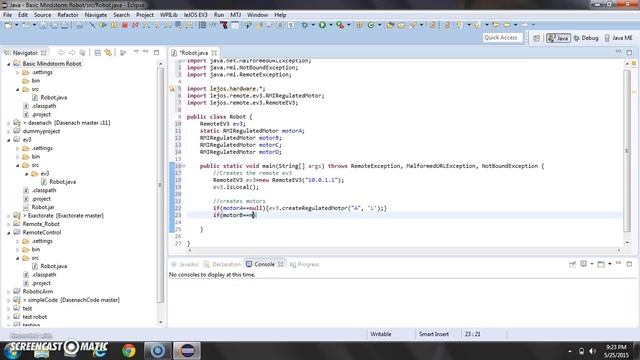This screenshot has height=360, width=640.
Task: Open Navigator view menu triangle
Action: pos(136,52)
